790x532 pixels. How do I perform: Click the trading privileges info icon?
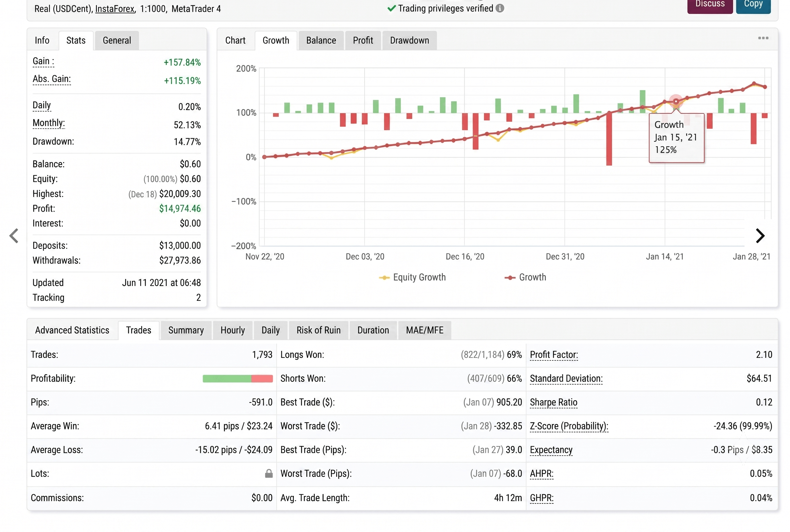click(x=500, y=8)
